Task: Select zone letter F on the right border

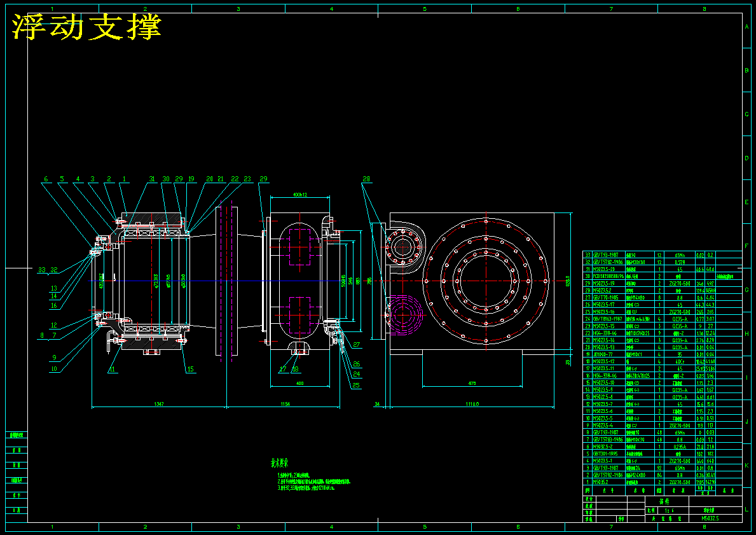Action: coord(747,246)
